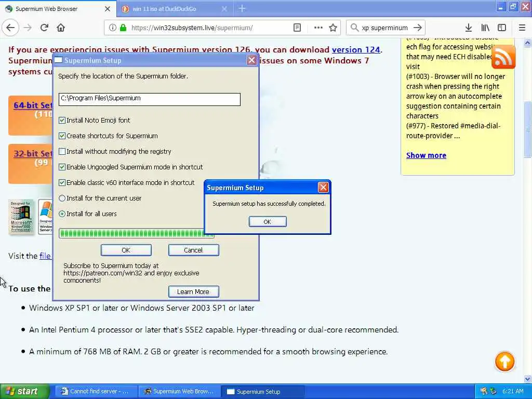Screen dimensions: 532x399
Task: Toggle Create shortcuts for Supermium checkbox
Action: click(x=62, y=136)
